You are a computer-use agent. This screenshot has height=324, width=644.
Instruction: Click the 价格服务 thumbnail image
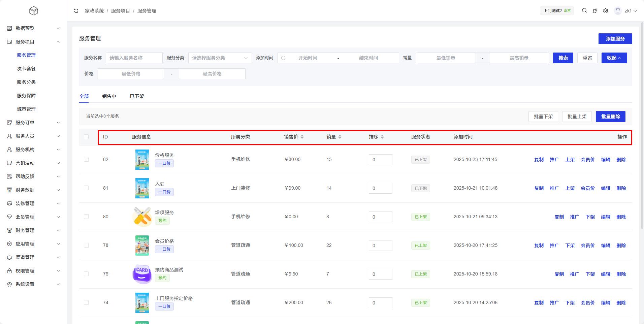(x=142, y=160)
